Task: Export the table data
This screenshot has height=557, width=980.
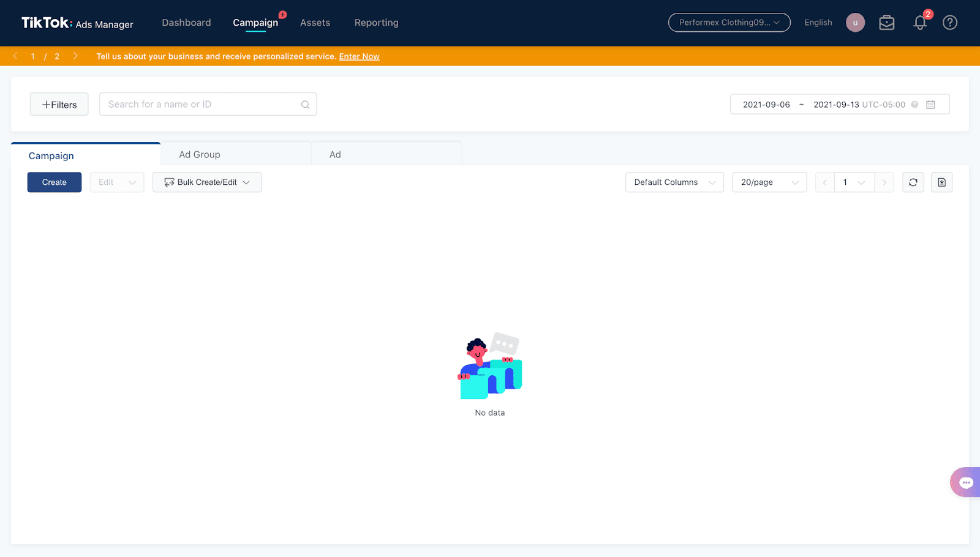Action: click(941, 182)
